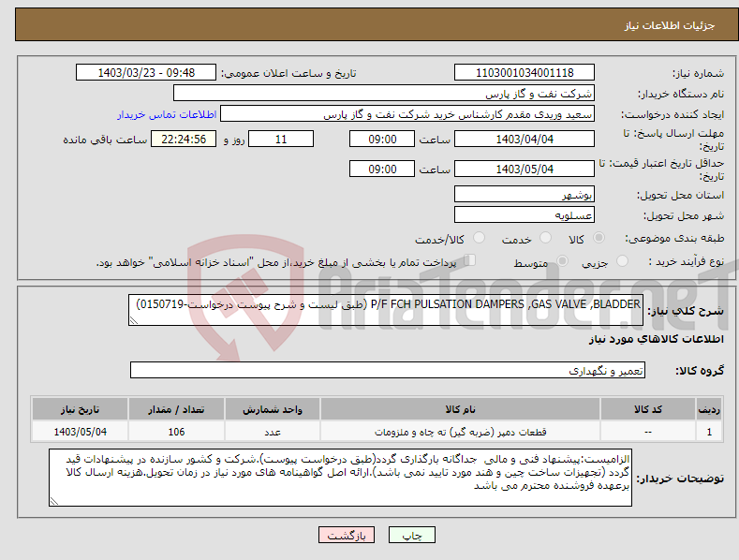Click the واحد شمارش column header
The image size is (739, 560).
tap(273, 409)
